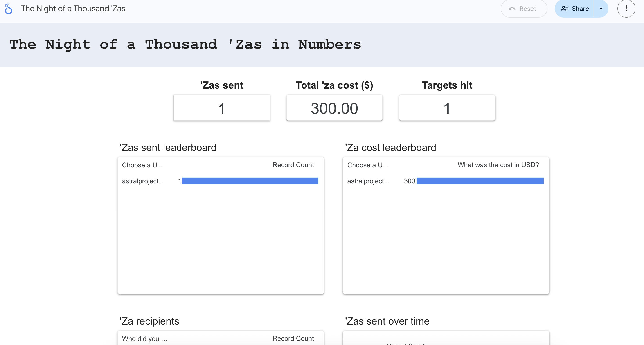
Task: Click the Looker Studio logo icon
Action: 9,9
